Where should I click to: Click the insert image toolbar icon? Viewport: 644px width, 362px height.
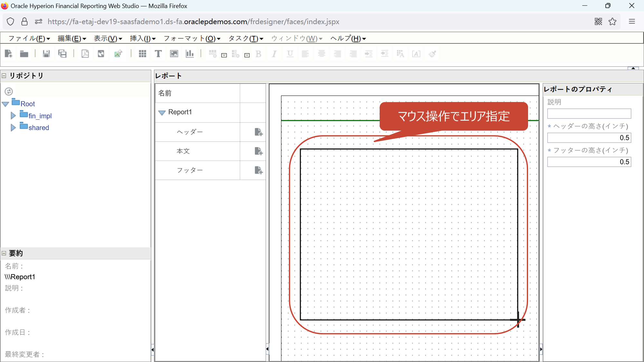[x=174, y=54]
